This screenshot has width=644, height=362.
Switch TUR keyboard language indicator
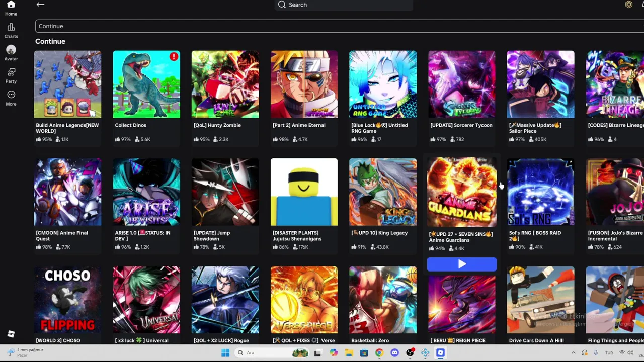609,353
